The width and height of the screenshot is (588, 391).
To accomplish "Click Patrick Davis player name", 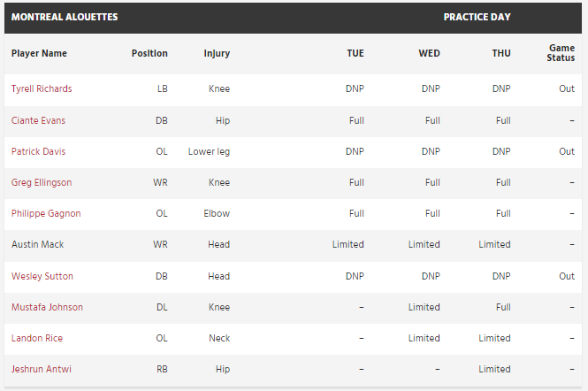I will (38, 151).
